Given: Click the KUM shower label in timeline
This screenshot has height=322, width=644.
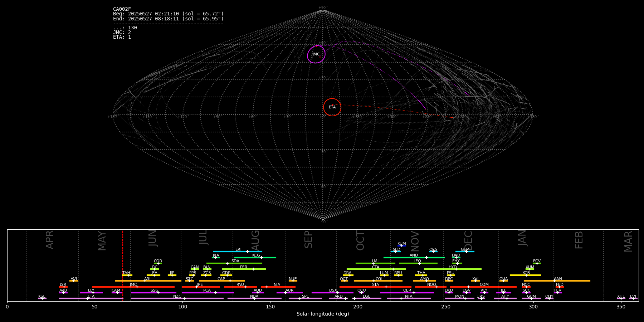Looking at the screenshot, I should [402, 244].
